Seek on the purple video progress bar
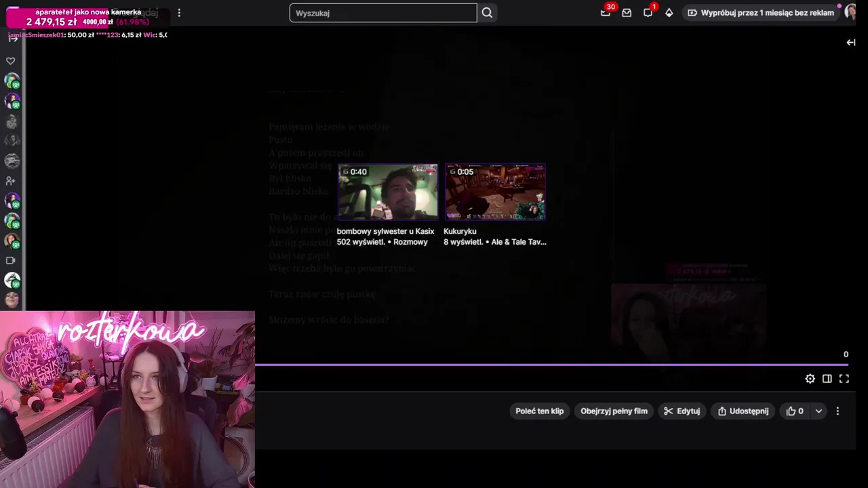 click(x=551, y=365)
